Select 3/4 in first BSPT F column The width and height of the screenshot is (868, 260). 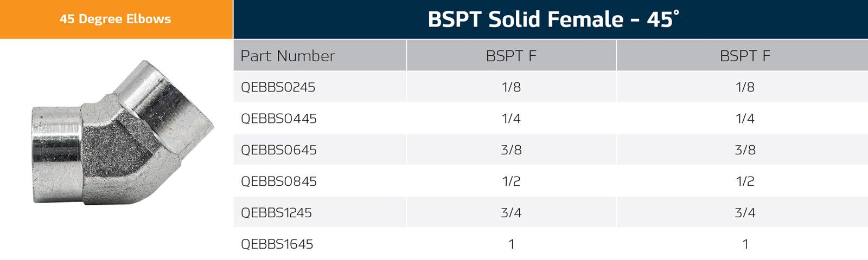(511, 213)
